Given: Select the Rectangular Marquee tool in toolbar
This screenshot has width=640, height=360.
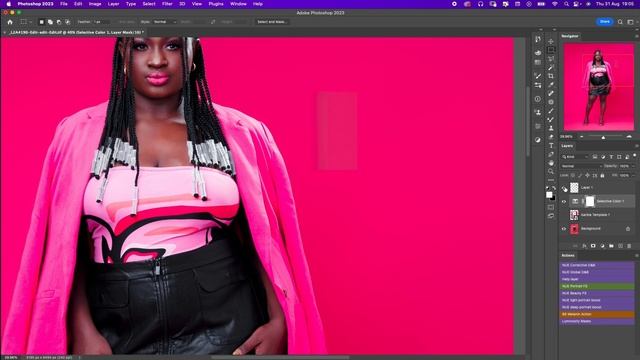Looking at the screenshot, I should [551, 50].
